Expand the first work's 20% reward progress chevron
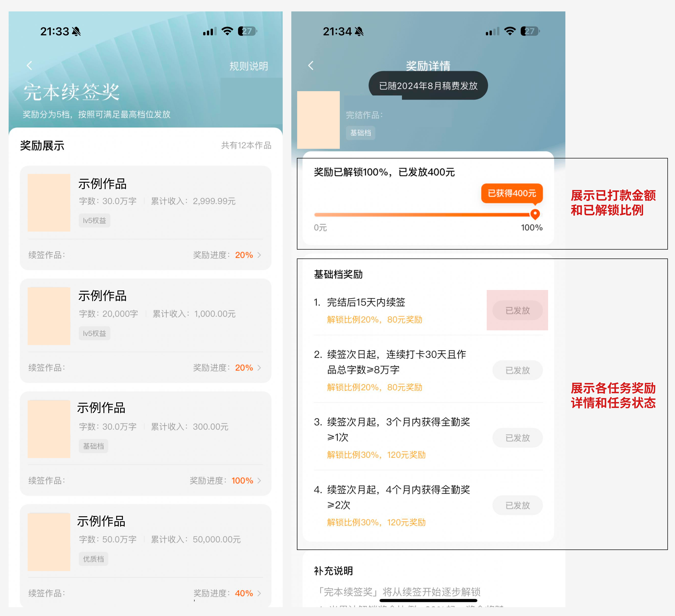The width and height of the screenshot is (675, 616). click(x=259, y=255)
